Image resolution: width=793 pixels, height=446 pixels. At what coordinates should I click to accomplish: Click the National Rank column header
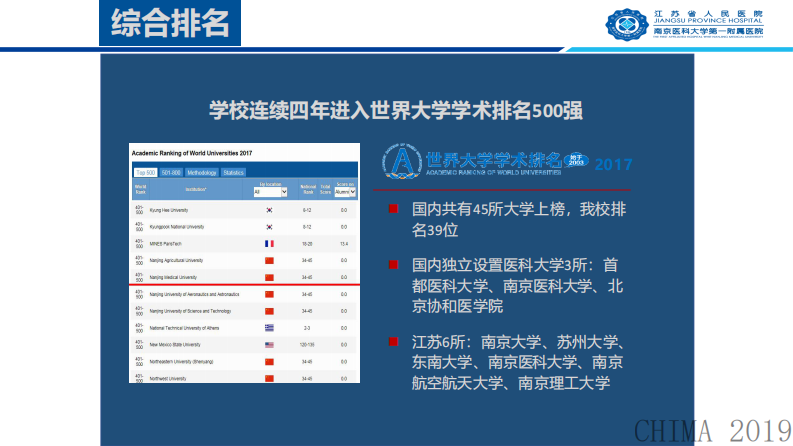point(307,190)
